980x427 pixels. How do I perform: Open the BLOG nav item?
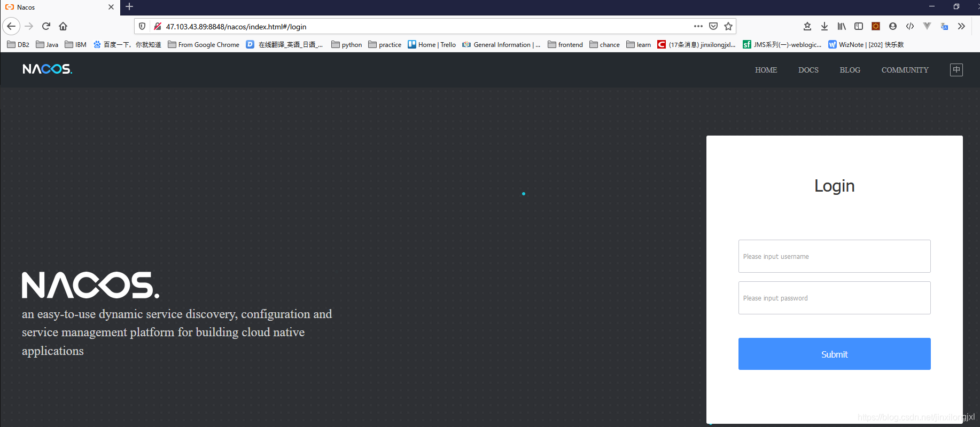(x=850, y=70)
